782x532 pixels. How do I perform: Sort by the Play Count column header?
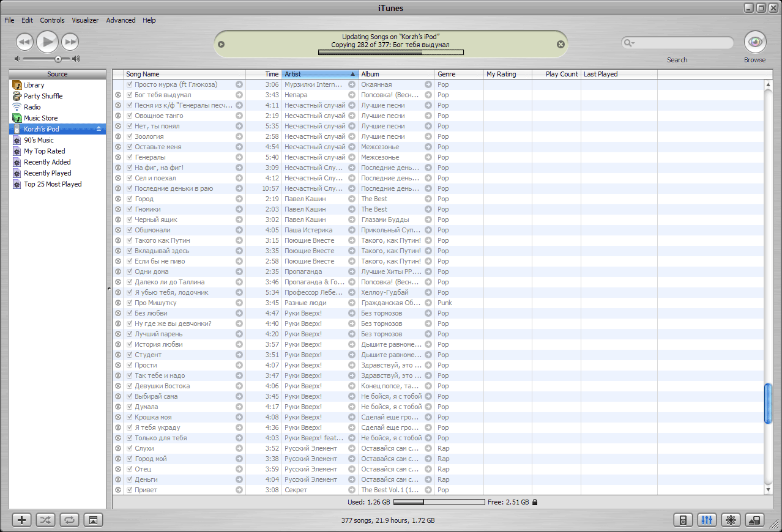(556, 74)
